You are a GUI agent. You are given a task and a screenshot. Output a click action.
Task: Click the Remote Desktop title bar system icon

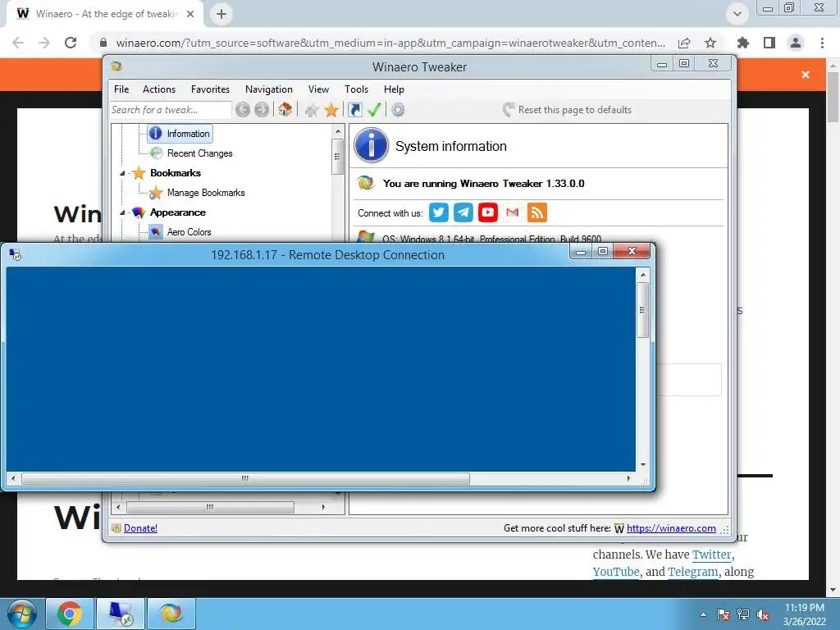click(15, 255)
